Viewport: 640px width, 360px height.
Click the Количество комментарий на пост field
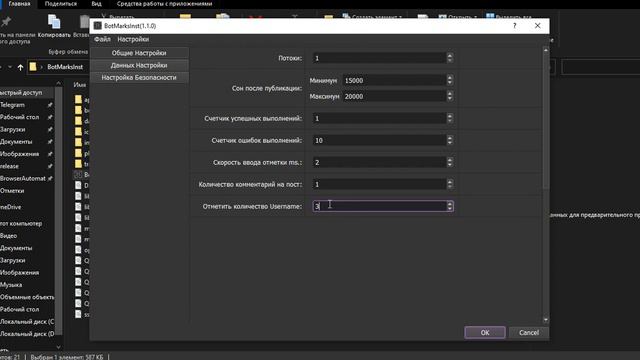point(379,184)
